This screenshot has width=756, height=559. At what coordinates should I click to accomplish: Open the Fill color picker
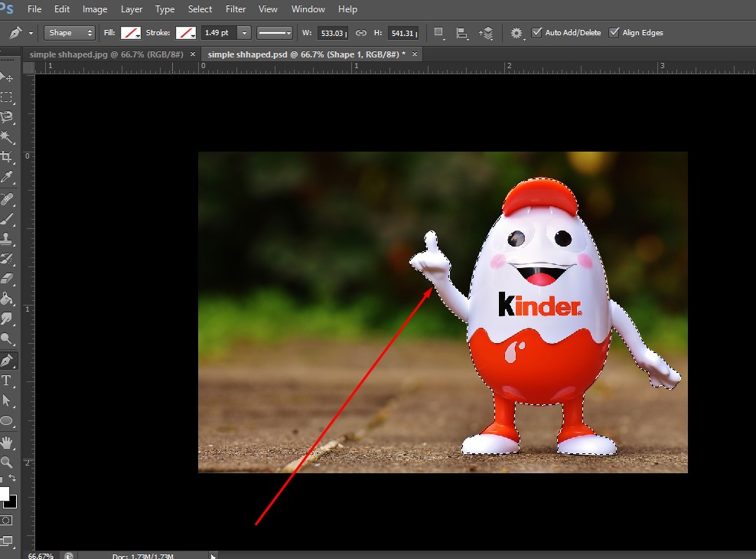click(x=131, y=33)
